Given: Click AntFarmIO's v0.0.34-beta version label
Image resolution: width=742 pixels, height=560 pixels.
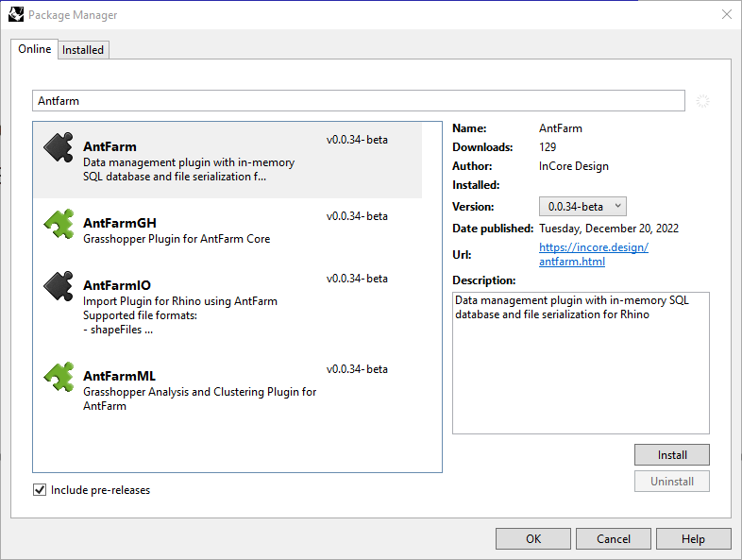Looking at the screenshot, I should click(x=357, y=279).
